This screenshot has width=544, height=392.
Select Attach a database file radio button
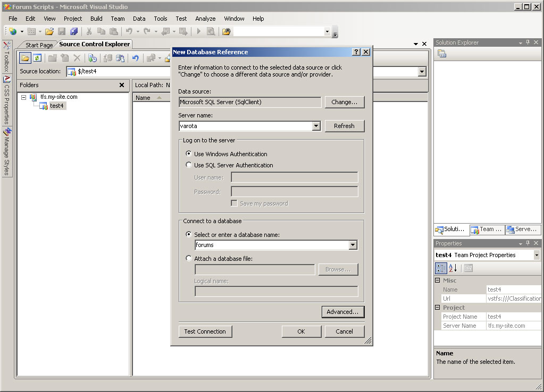(x=188, y=258)
